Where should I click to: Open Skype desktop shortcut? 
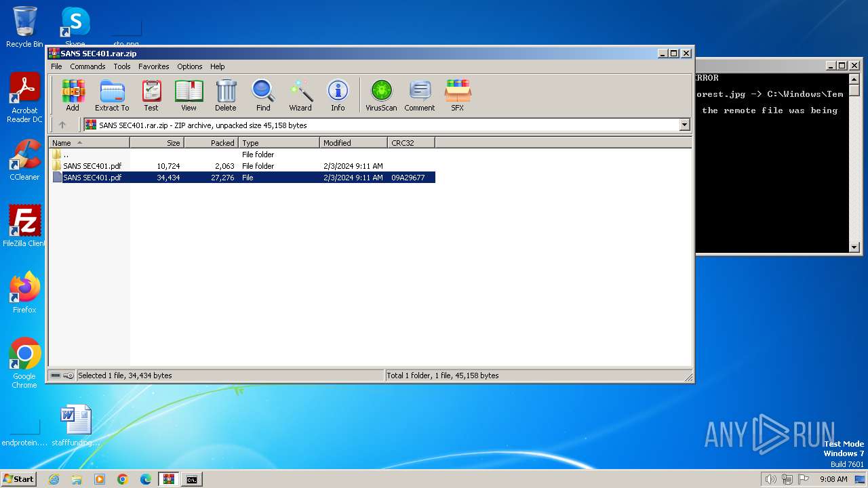[75, 27]
